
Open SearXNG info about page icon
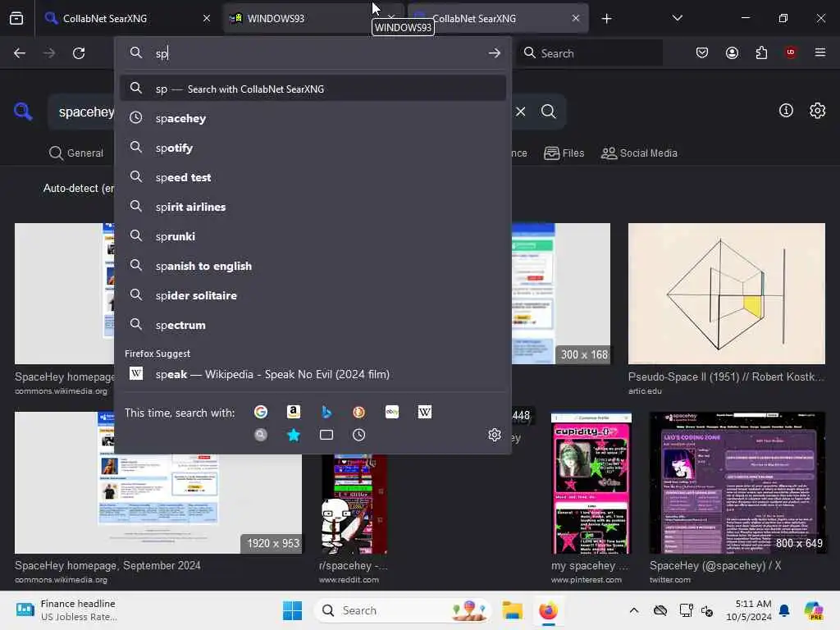[x=786, y=111]
